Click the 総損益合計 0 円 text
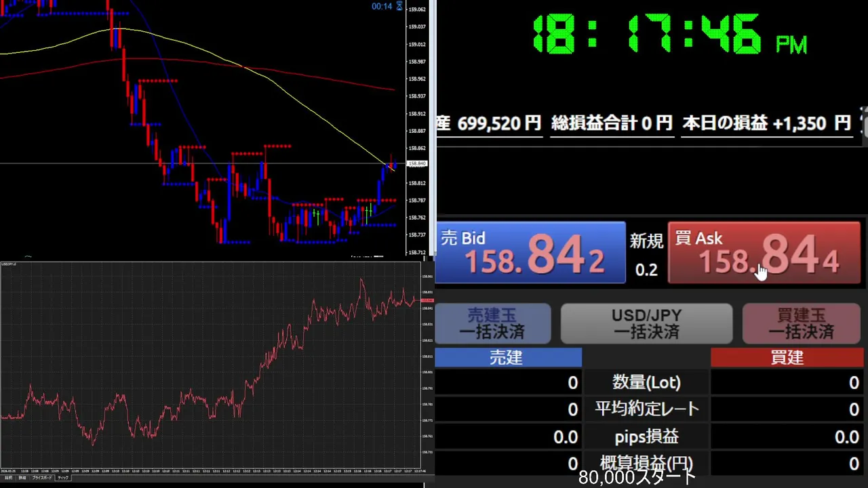The height and width of the screenshot is (488, 868). pos(612,123)
